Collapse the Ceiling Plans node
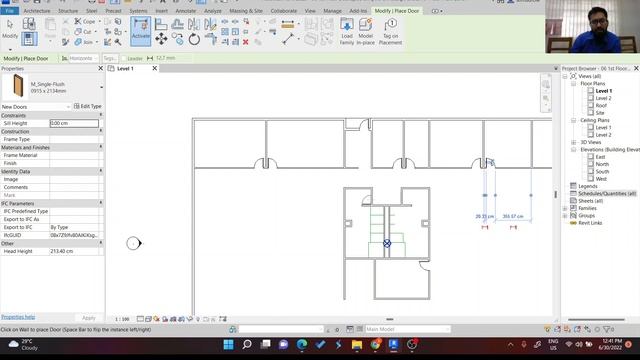Screen dimensions: 640x360 pyautogui.click(x=573, y=120)
